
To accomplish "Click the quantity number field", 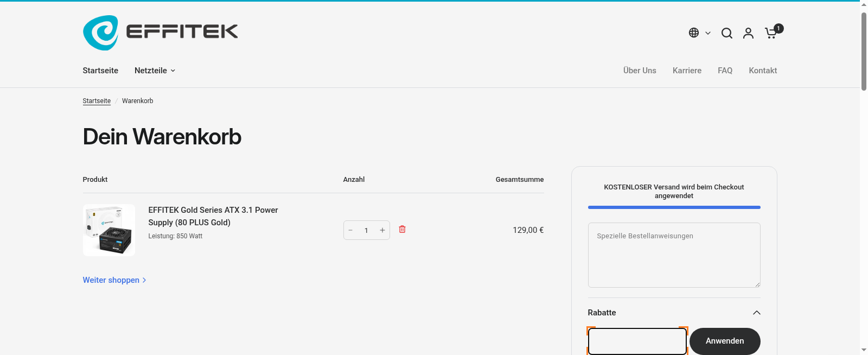I will [x=366, y=230].
